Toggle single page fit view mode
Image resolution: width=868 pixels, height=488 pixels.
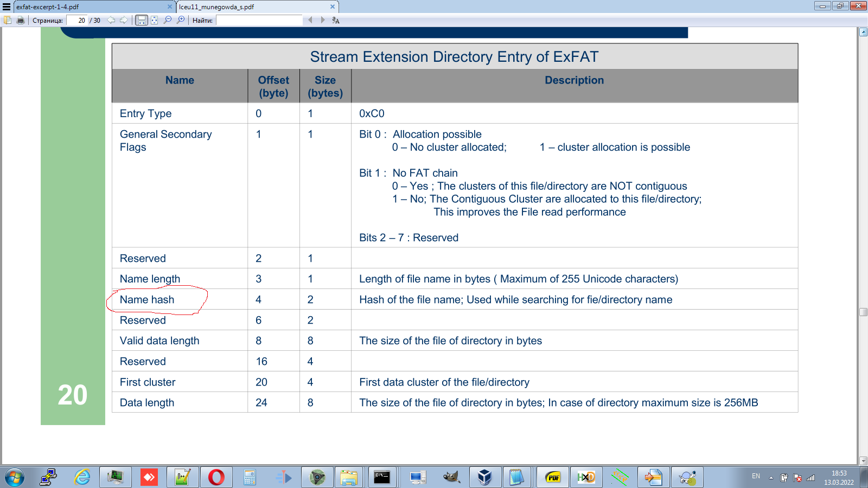coord(141,20)
